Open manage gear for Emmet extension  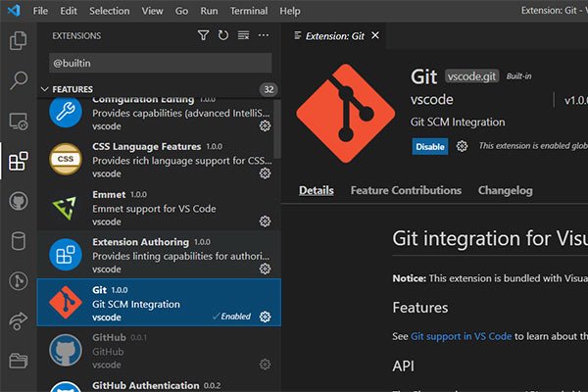[266, 221]
